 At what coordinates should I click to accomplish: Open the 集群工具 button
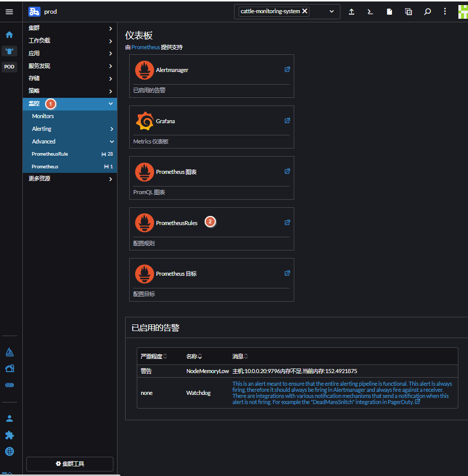(70, 464)
